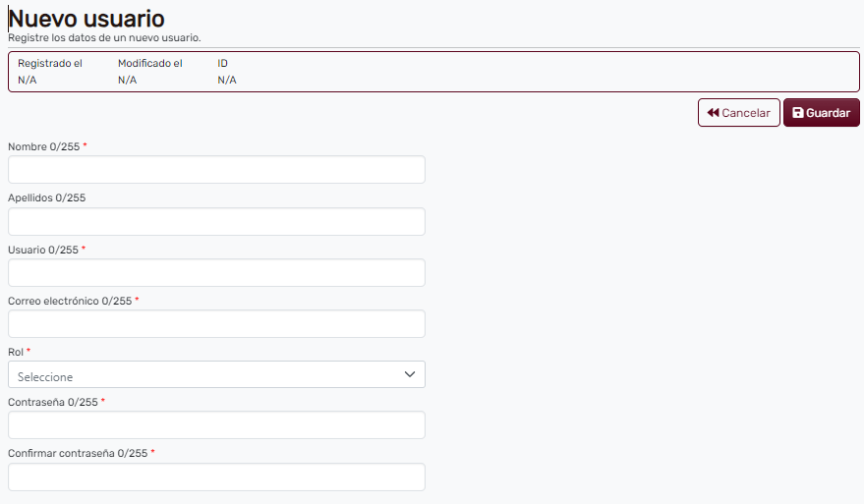Screen dimensions: 864x504
Task: Click into the Contraseña field
Action: pos(216,425)
